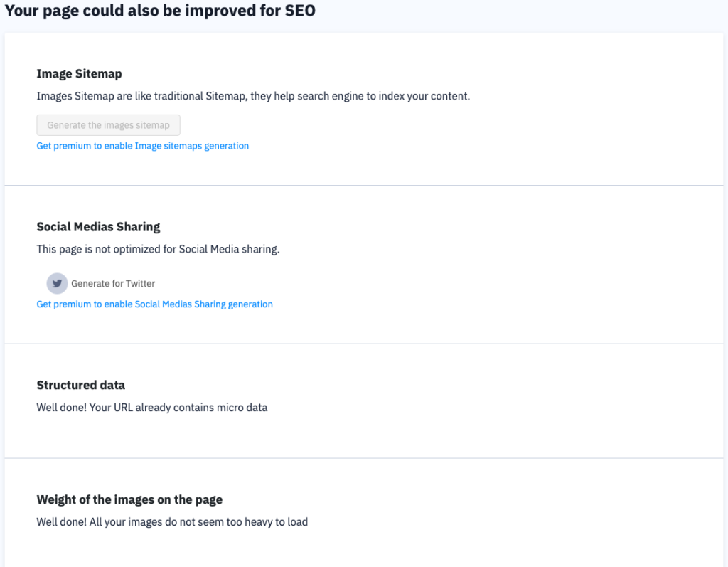Click the "Weight of the images on the page" heading

pos(129,499)
